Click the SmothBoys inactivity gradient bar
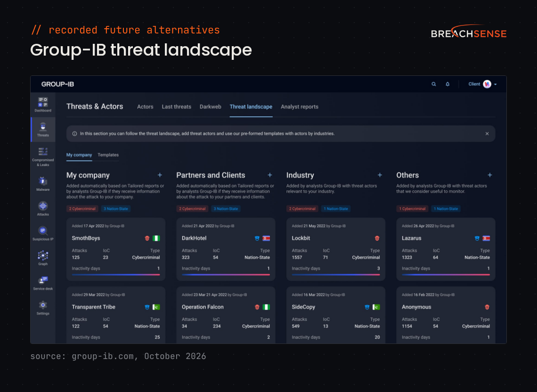 tap(116, 275)
